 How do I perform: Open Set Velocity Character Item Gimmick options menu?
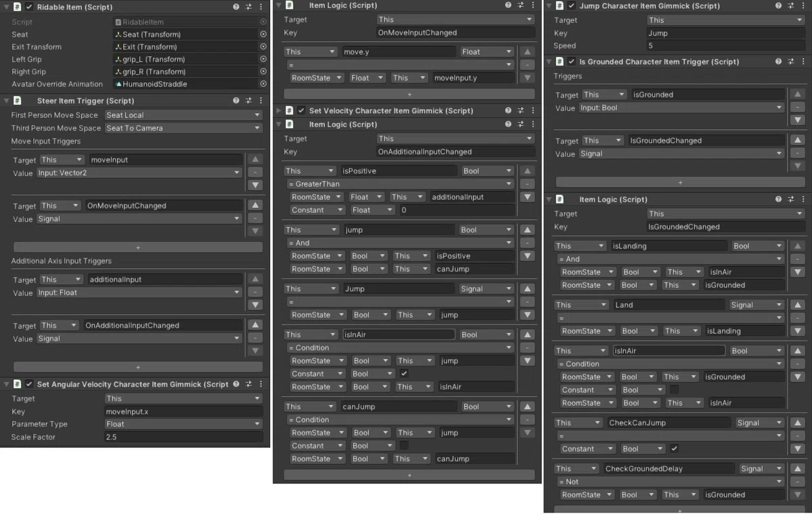pyautogui.click(x=534, y=110)
